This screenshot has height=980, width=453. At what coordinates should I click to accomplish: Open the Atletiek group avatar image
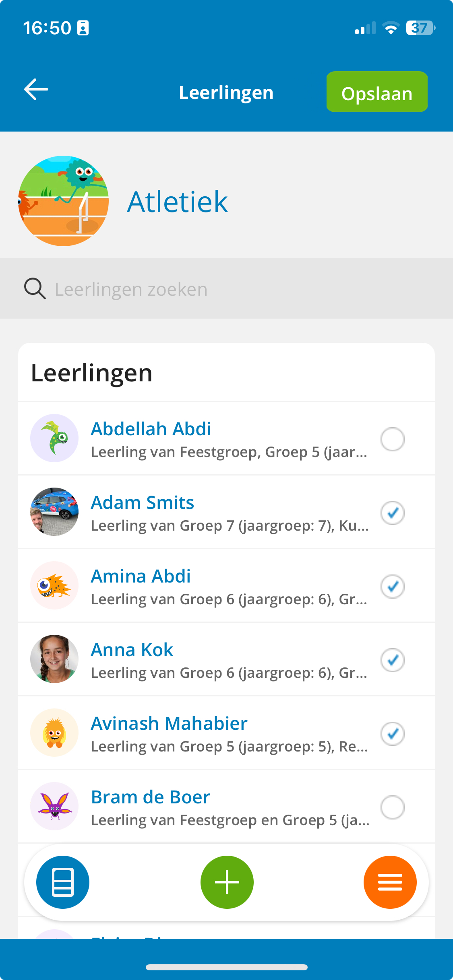[64, 201]
